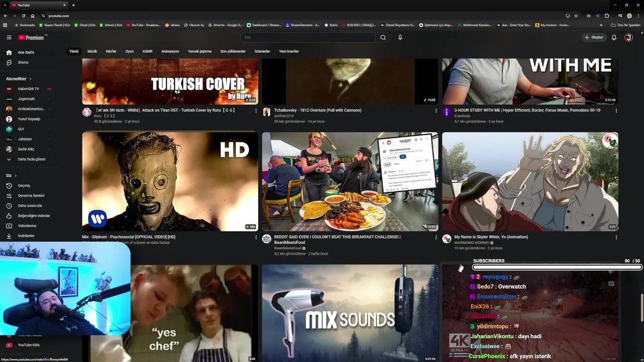Select the Yeni öneriler filter chip
This screenshot has width=644, height=362.
tap(289, 51)
